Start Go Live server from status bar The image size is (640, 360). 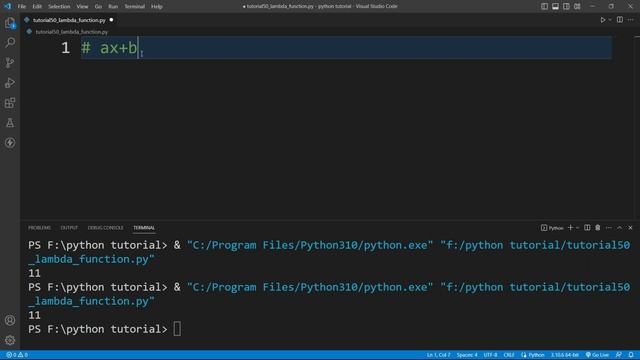point(598,355)
